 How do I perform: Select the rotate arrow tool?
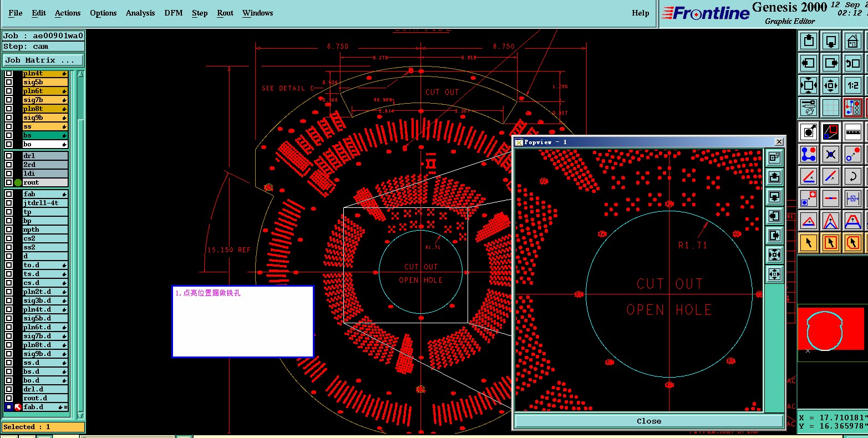tap(852, 176)
